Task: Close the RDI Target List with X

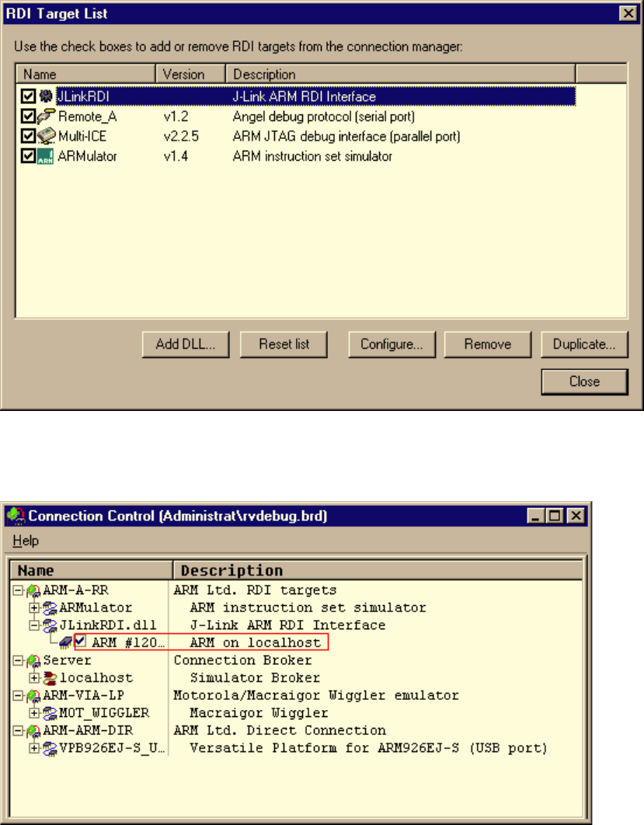Action: [628, 13]
